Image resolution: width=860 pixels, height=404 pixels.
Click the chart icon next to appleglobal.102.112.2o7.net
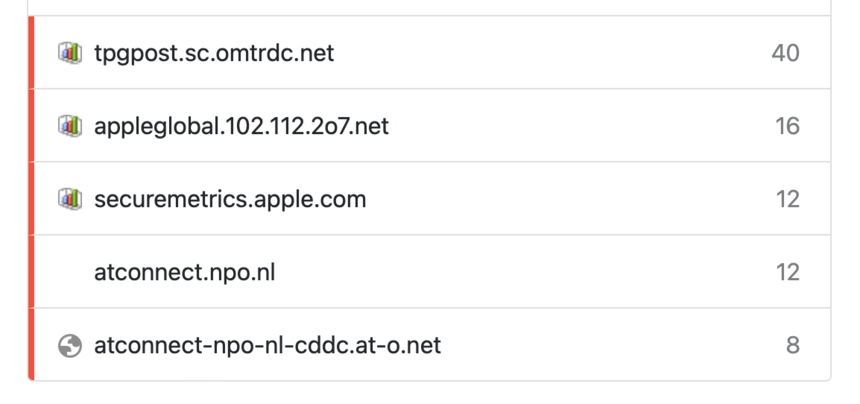(x=70, y=126)
